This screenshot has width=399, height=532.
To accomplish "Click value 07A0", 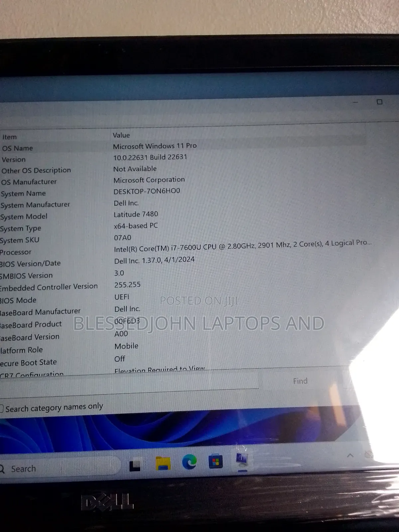I will [122, 238].
